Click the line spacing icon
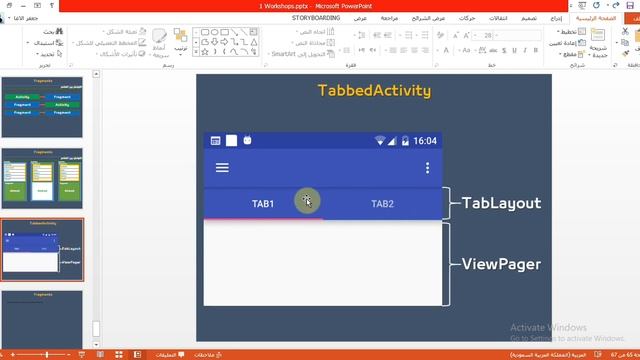The height and width of the screenshot is (360, 640). pos(361,36)
